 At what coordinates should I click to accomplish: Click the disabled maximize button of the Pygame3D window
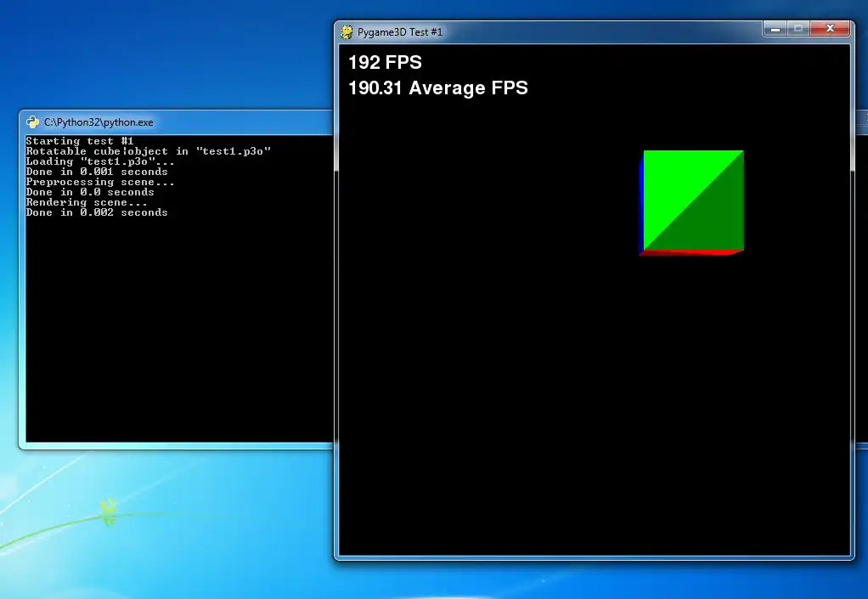798,29
